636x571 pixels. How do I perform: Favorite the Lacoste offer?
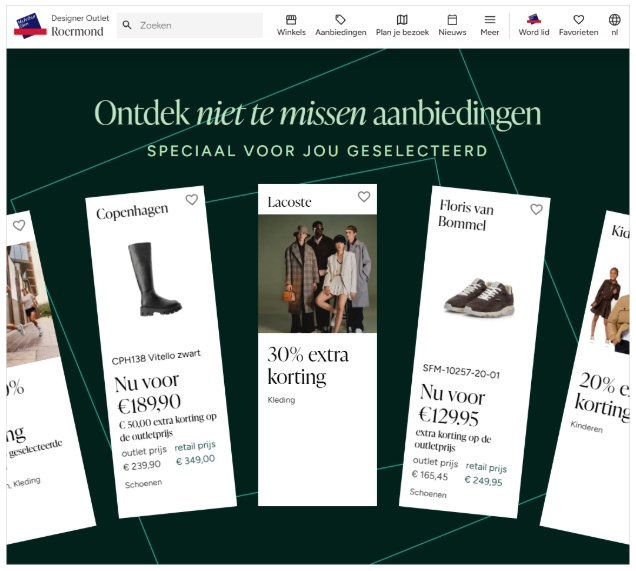pyautogui.click(x=364, y=197)
